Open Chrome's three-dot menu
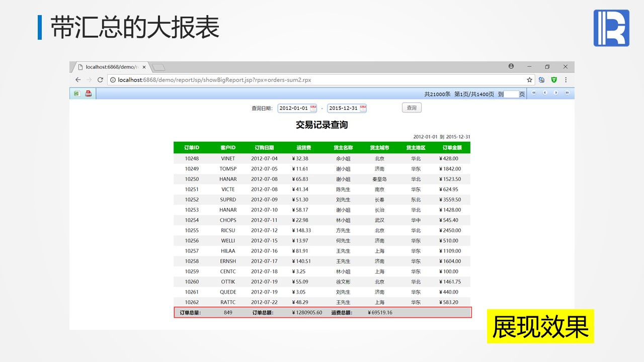This screenshot has width=644, height=362. point(566,80)
